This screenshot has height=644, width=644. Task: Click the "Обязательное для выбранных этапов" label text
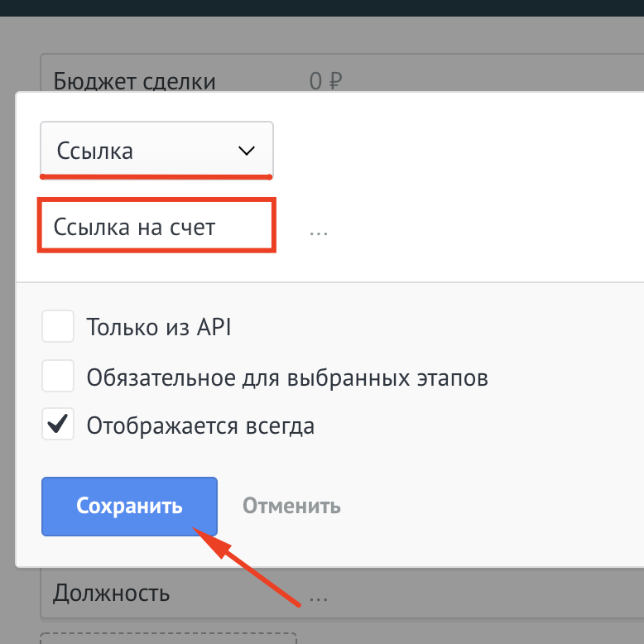[x=287, y=377]
